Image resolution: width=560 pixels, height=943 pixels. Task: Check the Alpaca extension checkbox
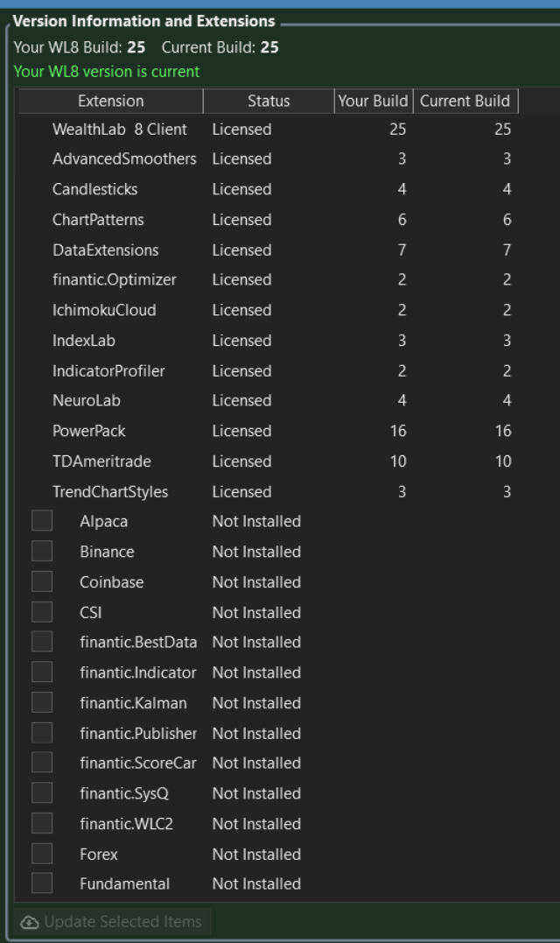point(42,521)
